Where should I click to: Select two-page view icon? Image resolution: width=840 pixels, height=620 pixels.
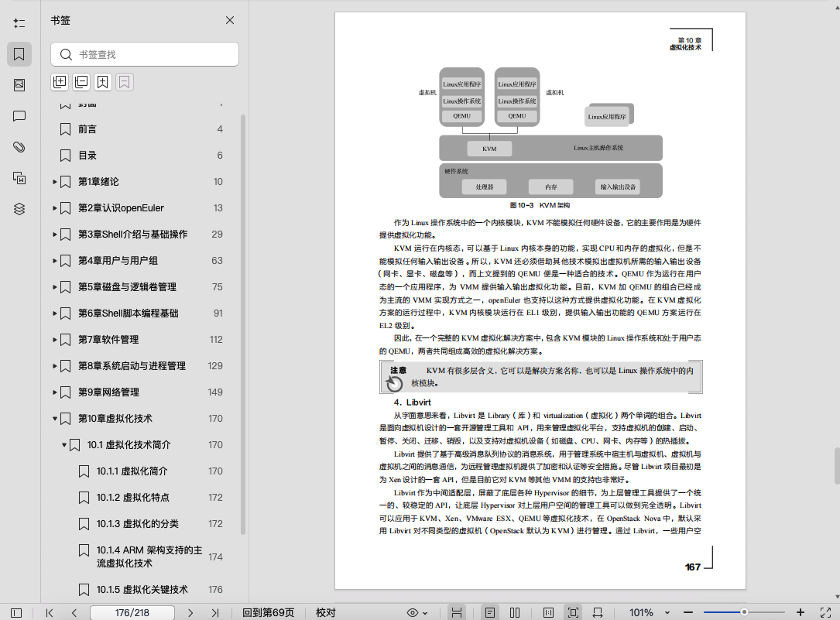pos(515,613)
